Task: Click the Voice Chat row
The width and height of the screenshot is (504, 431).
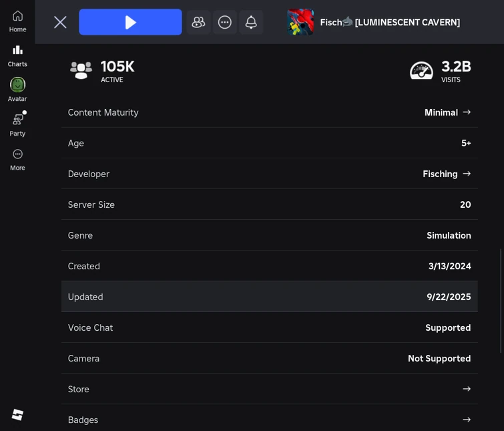Action: click(x=269, y=327)
